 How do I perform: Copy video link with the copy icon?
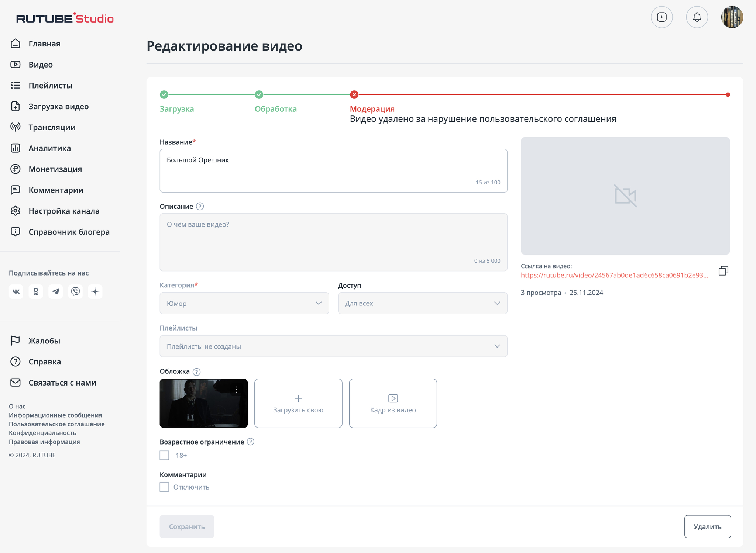(723, 271)
